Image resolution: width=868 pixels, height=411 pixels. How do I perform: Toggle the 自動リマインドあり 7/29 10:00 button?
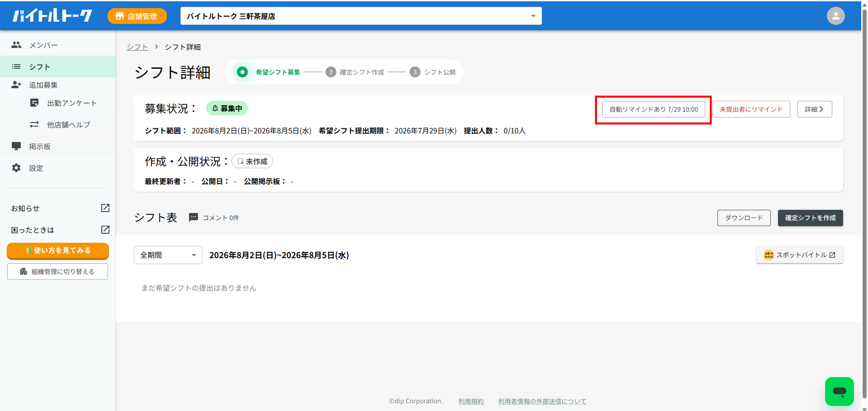[653, 109]
